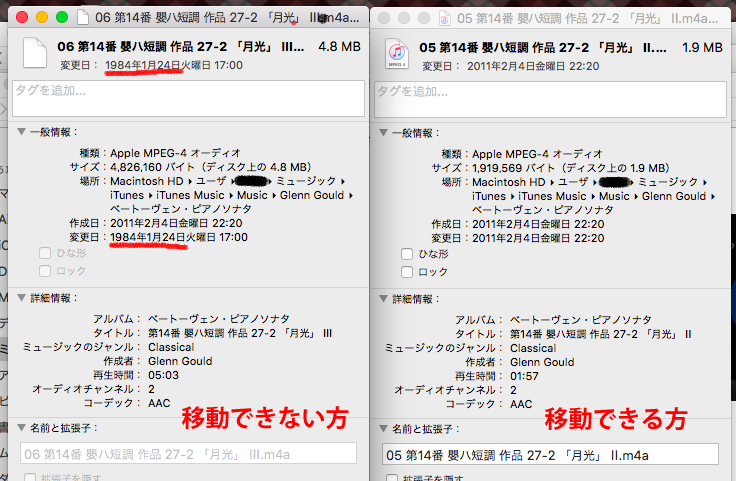The image size is (736, 481).
Task: Toggle 拡張子を隠す checkbox in the 05 file window
Action: [392, 478]
